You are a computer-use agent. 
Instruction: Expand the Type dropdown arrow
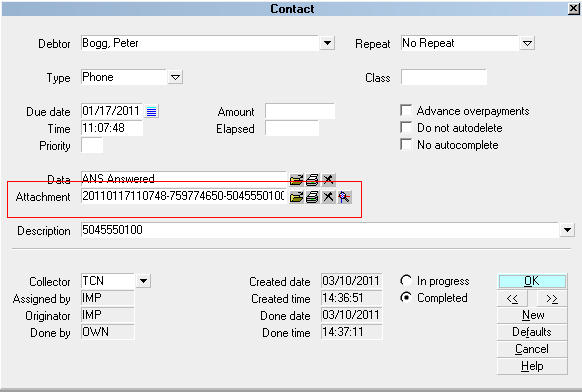[x=175, y=77]
